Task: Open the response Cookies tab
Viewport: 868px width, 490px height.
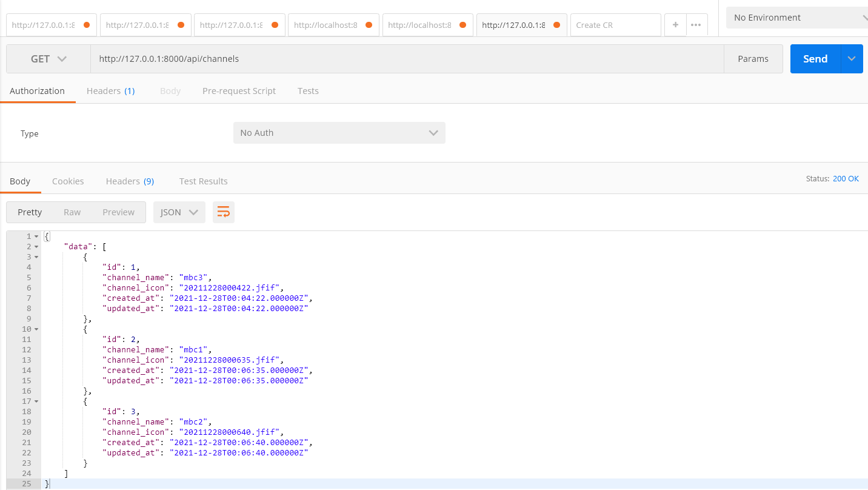Action: tap(67, 181)
